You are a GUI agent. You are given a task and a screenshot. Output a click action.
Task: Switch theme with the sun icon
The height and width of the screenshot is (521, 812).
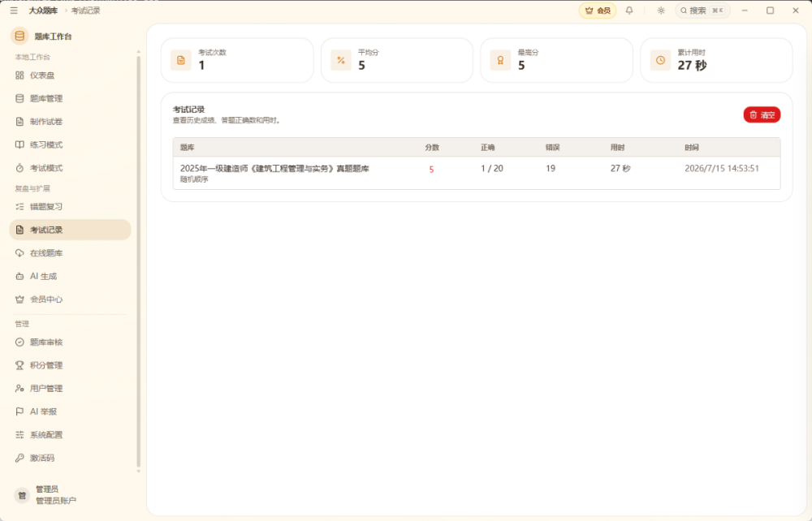point(661,11)
